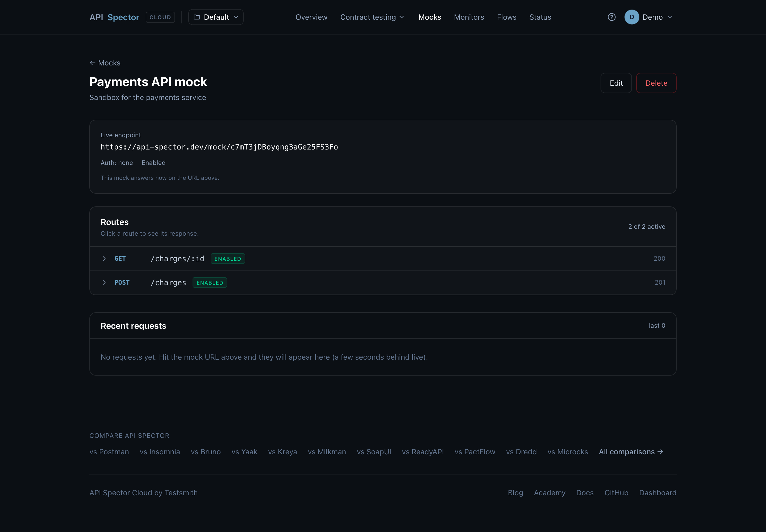Click the D user avatar
Image resolution: width=766 pixels, height=532 pixels.
632,17
